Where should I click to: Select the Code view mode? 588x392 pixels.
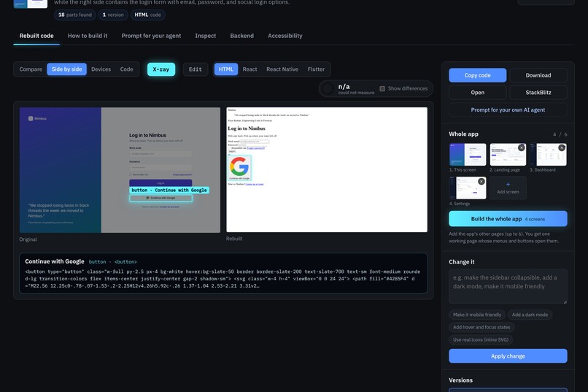pyautogui.click(x=126, y=69)
